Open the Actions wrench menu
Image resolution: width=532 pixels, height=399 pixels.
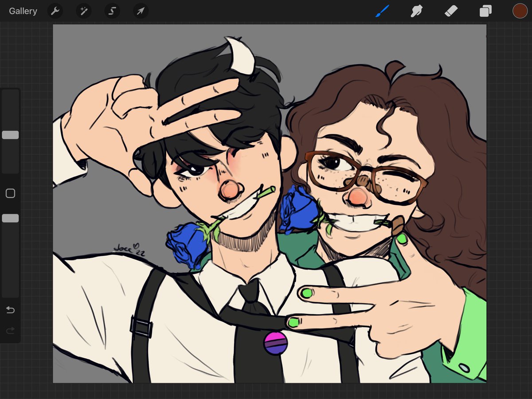[x=55, y=11]
